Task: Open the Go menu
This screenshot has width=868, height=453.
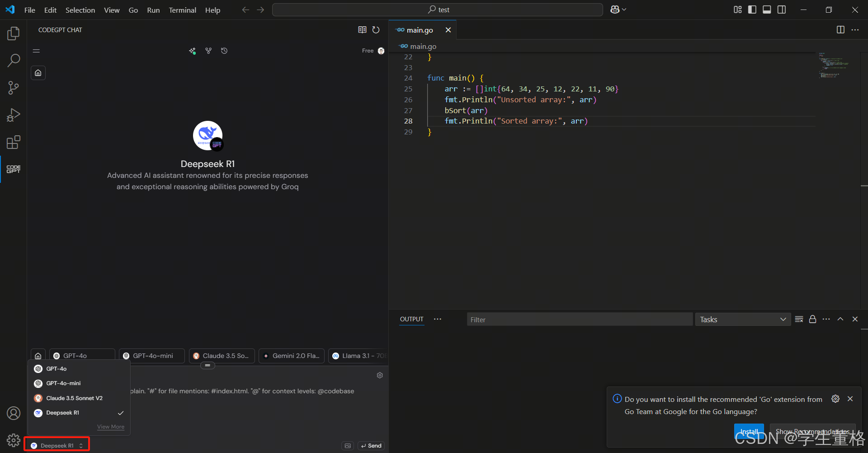Action: 133,10
